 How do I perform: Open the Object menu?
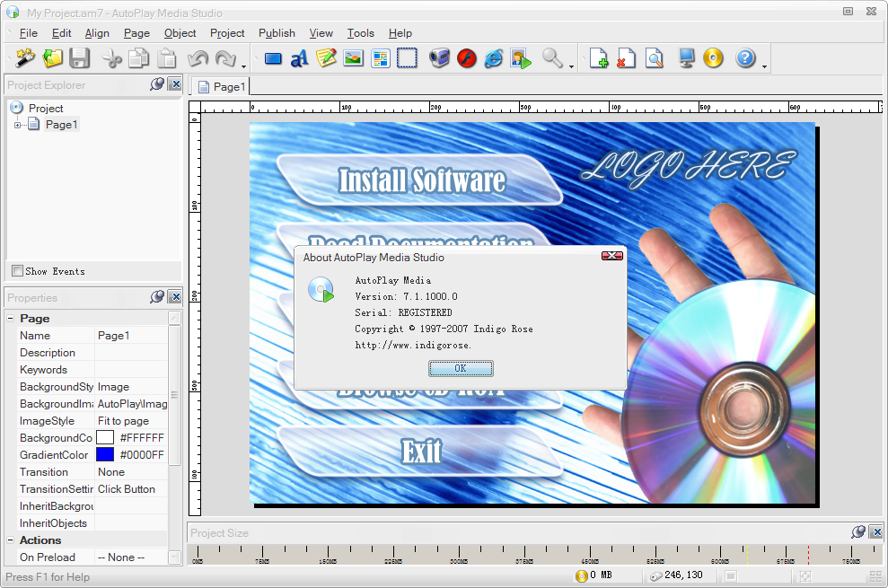pyautogui.click(x=180, y=33)
